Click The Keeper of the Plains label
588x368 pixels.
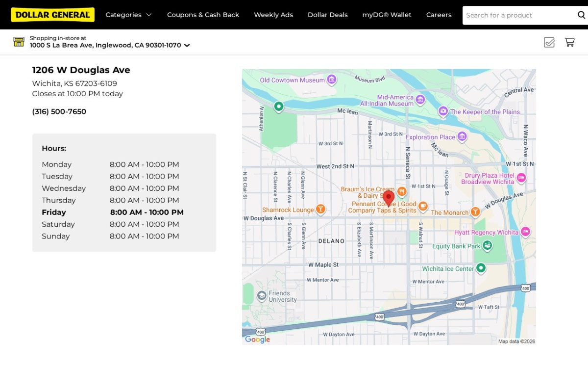point(485,112)
